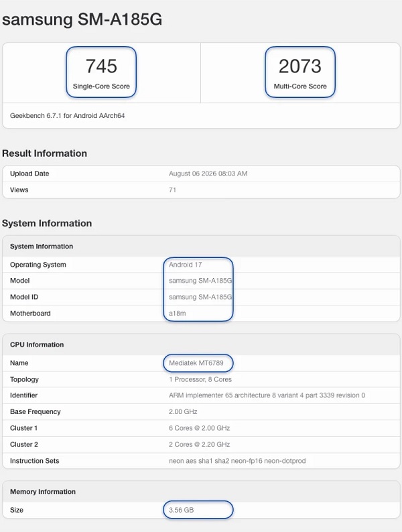Click the Multi-Core Score label

pyautogui.click(x=300, y=86)
